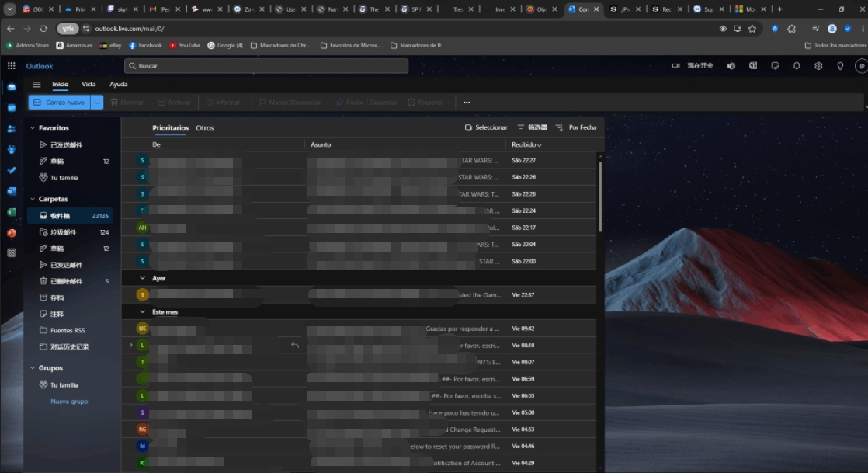Toggle the Seleccionar message selection mode
This screenshot has width=868, height=473.
[x=486, y=127]
